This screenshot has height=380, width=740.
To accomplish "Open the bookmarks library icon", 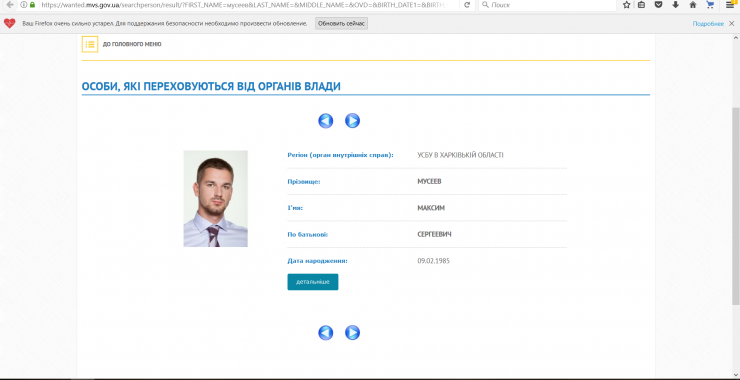I will [x=641, y=5].
